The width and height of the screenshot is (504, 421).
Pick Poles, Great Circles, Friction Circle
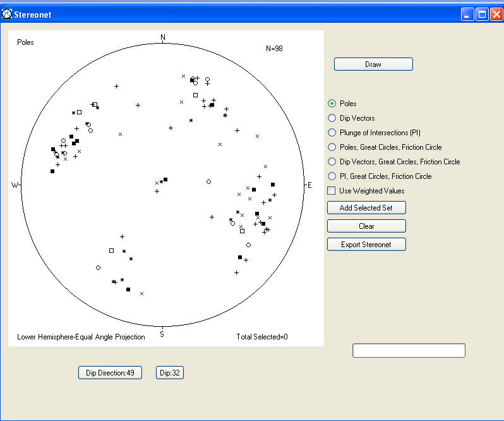point(332,147)
